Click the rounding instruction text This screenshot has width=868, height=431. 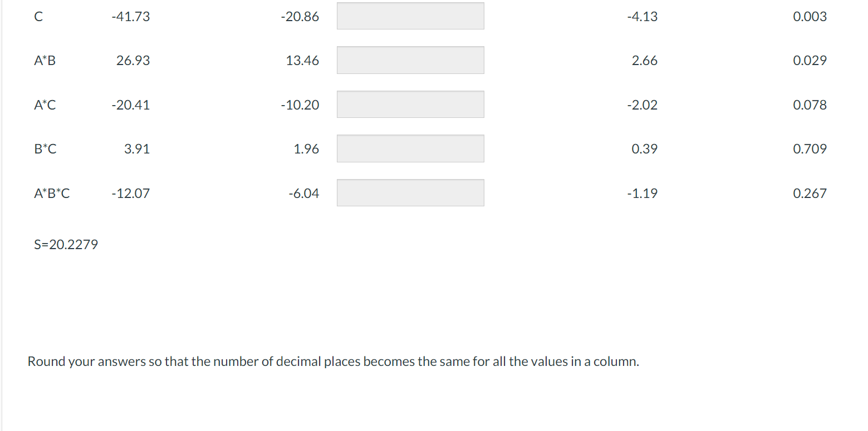334,361
